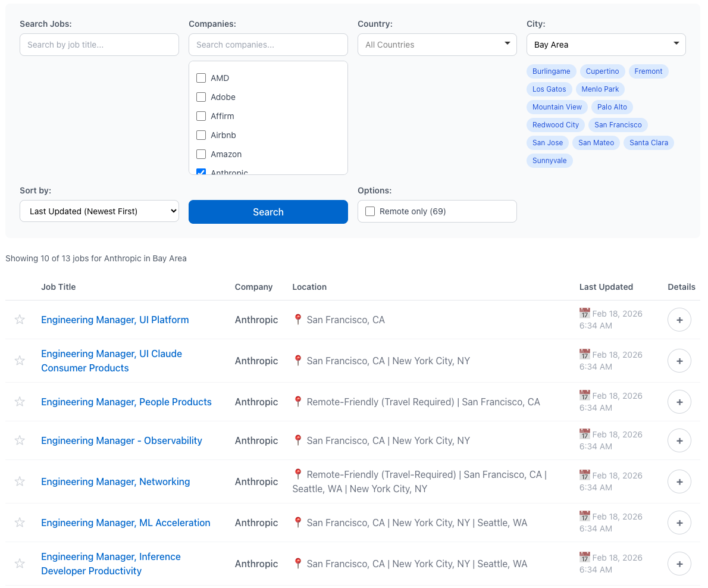Star the Inference Developer Productivity job
The image size is (708, 588).
tap(19, 563)
